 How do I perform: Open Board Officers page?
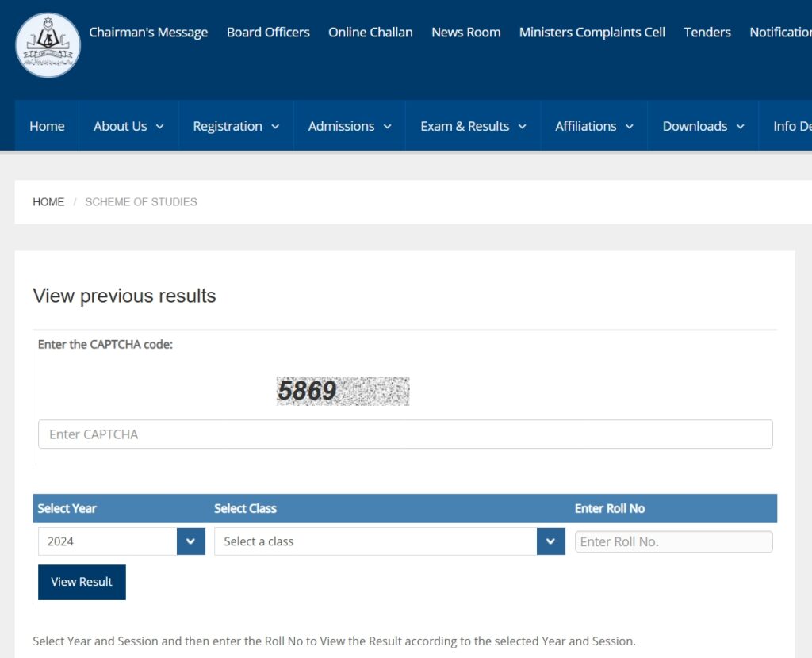pos(268,32)
